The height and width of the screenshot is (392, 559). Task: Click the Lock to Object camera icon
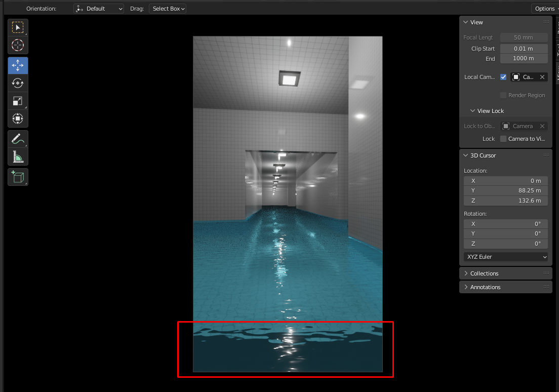(x=505, y=126)
